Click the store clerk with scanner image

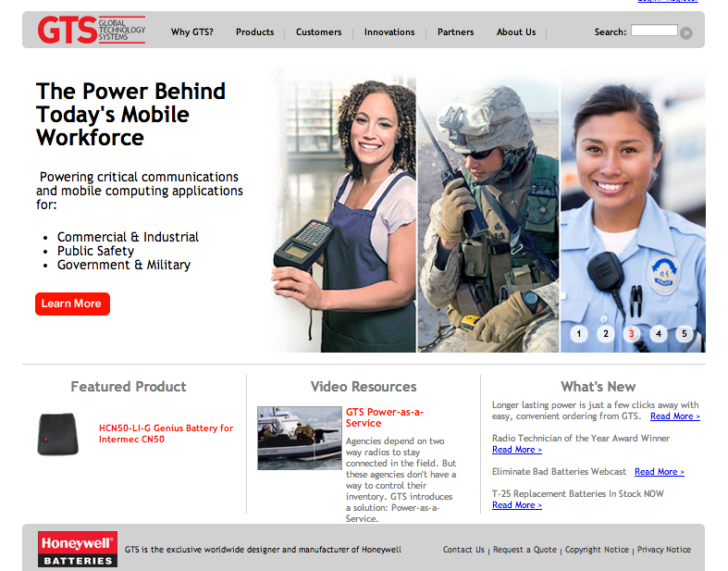(x=343, y=211)
